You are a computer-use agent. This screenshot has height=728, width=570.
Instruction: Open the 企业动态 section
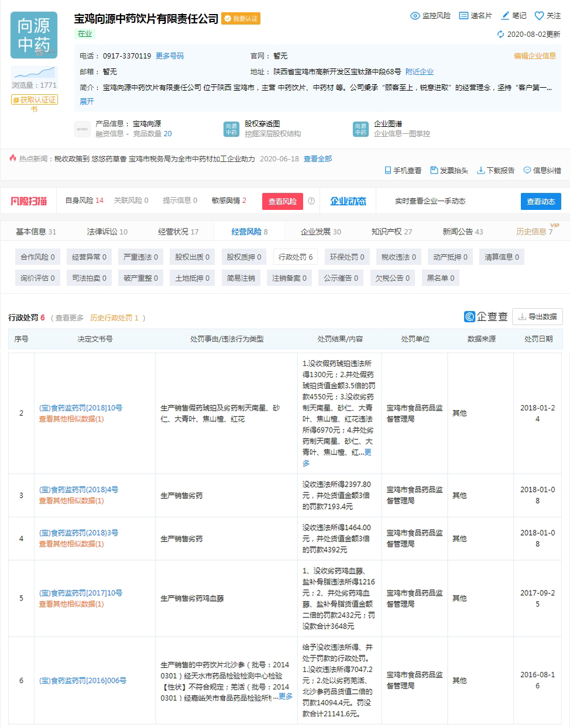click(349, 201)
